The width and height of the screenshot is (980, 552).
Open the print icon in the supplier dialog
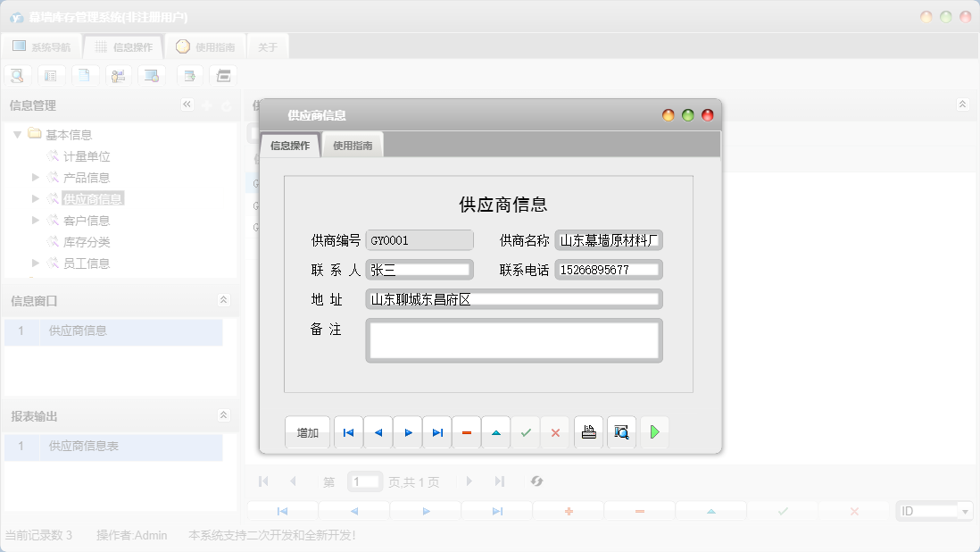point(588,432)
